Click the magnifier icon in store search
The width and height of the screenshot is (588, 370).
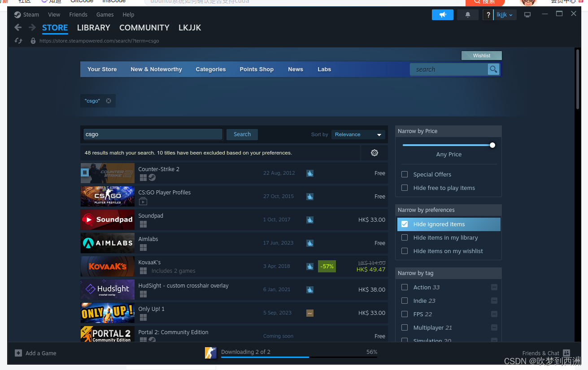[493, 69]
